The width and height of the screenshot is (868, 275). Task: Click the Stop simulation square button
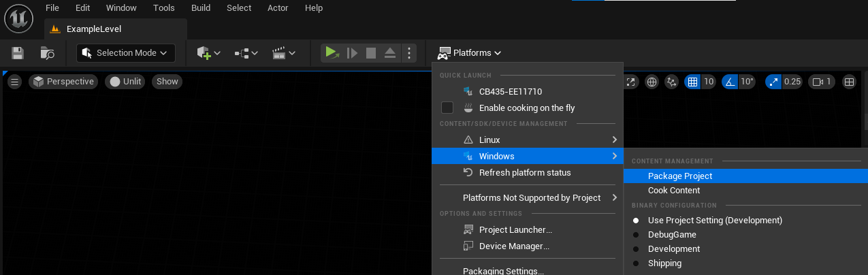click(x=371, y=53)
